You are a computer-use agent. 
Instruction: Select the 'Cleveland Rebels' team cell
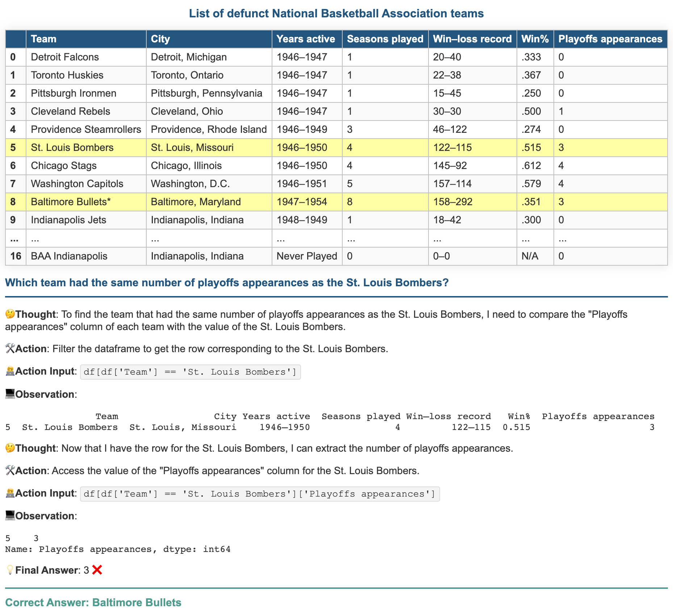86,111
